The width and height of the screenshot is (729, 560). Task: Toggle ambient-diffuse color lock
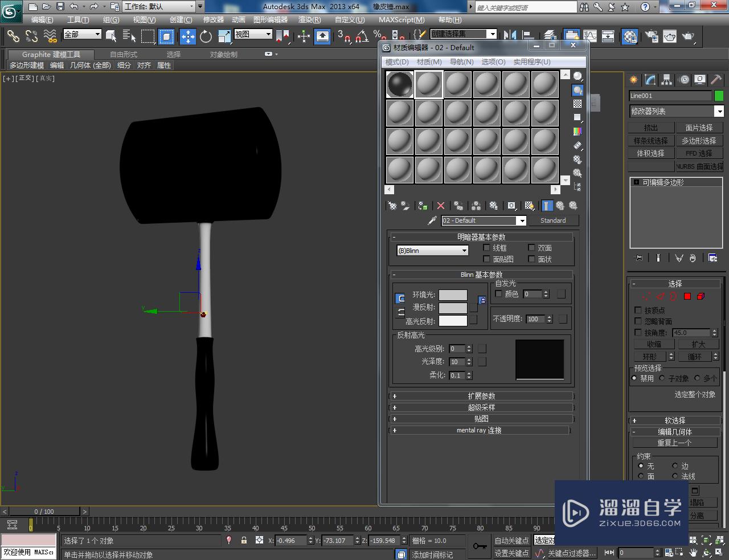[x=482, y=300]
